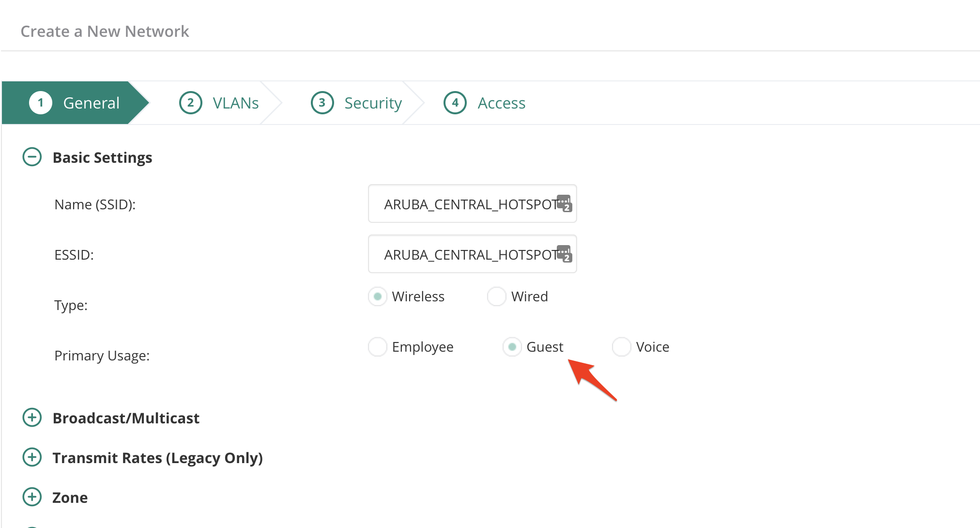980x528 pixels.
Task: Expand Transmit Rates (Legacy Only) section
Action: pos(32,457)
